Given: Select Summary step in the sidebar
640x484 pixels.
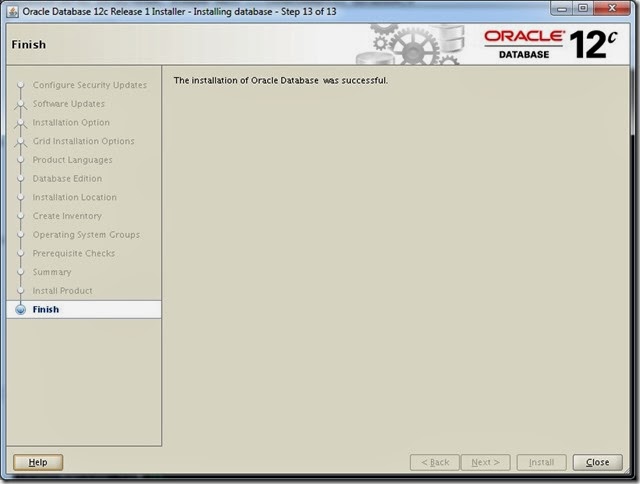Looking at the screenshot, I should point(52,272).
